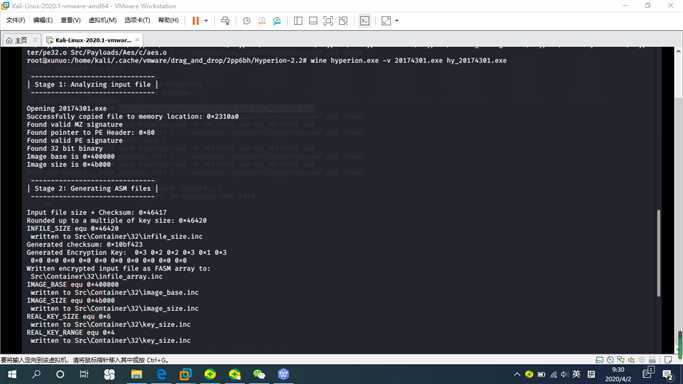Click the 'Opening 20174301.exe' line

66,108
